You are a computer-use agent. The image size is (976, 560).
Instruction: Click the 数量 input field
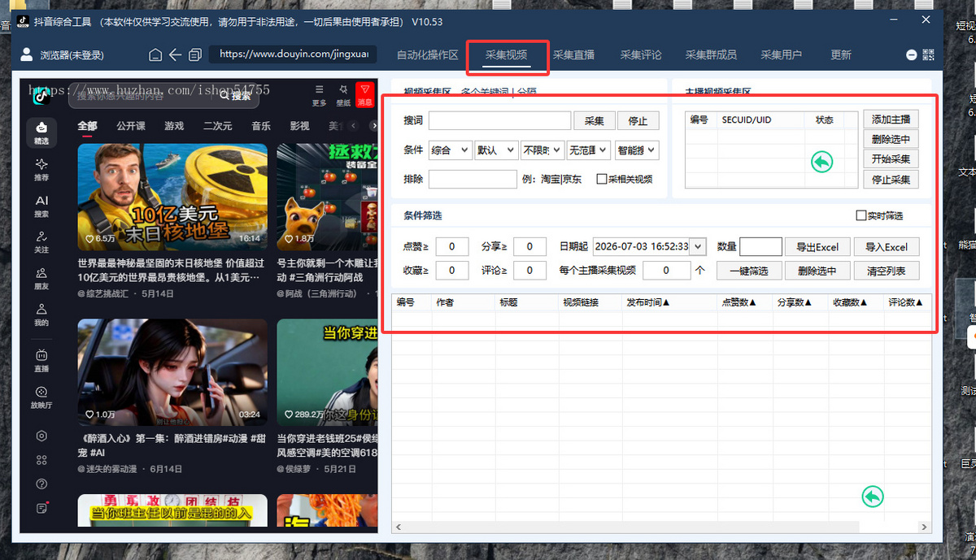(x=760, y=247)
